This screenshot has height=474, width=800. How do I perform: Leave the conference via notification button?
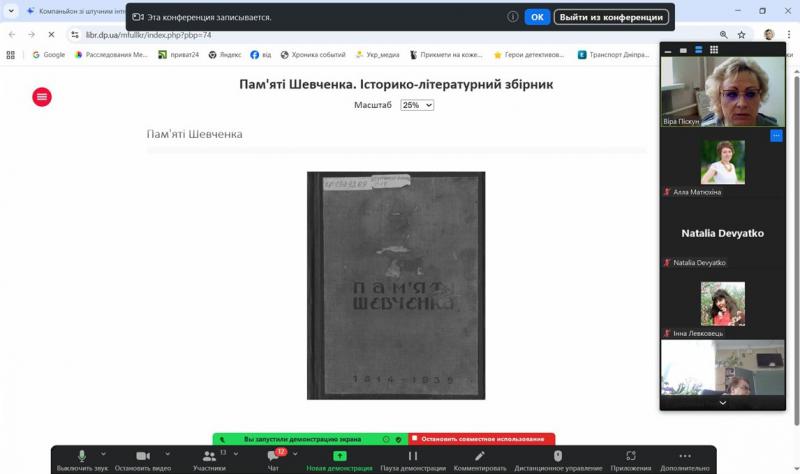point(611,17)
